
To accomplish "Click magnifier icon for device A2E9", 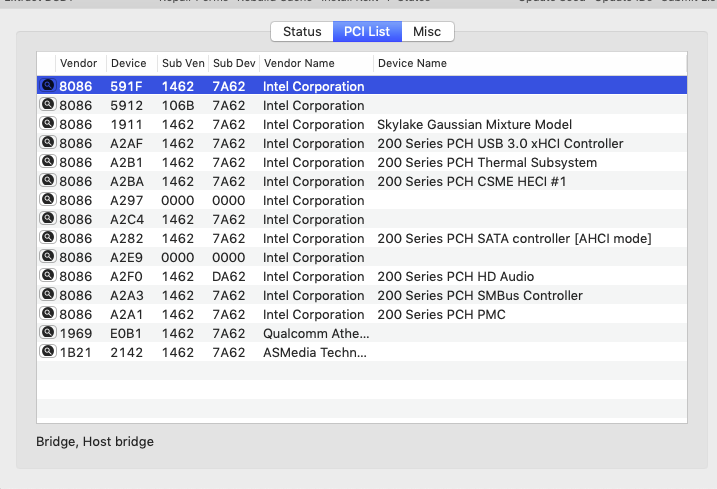I will pos(48,257).
